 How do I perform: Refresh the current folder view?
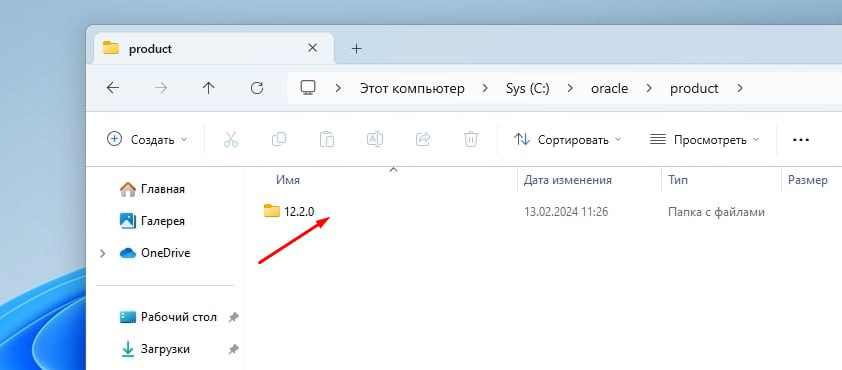point(257,88)
